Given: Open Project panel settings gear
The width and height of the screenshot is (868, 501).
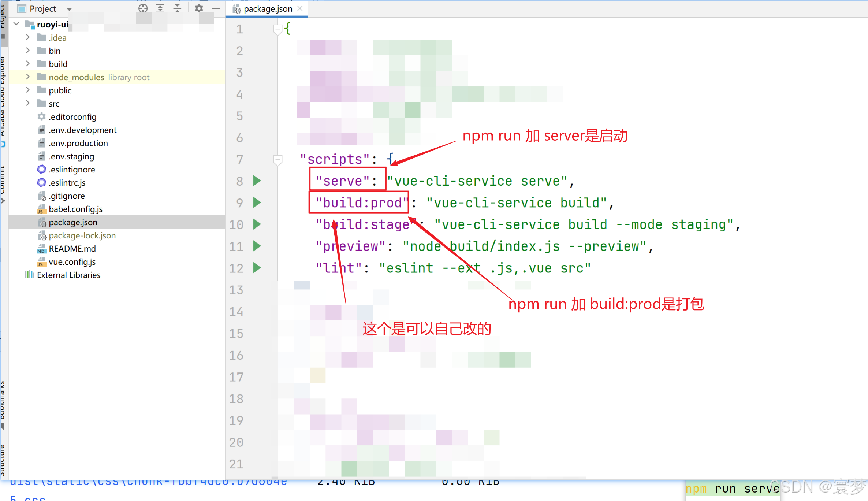Looking at the screenshot, I should point(199,8).
